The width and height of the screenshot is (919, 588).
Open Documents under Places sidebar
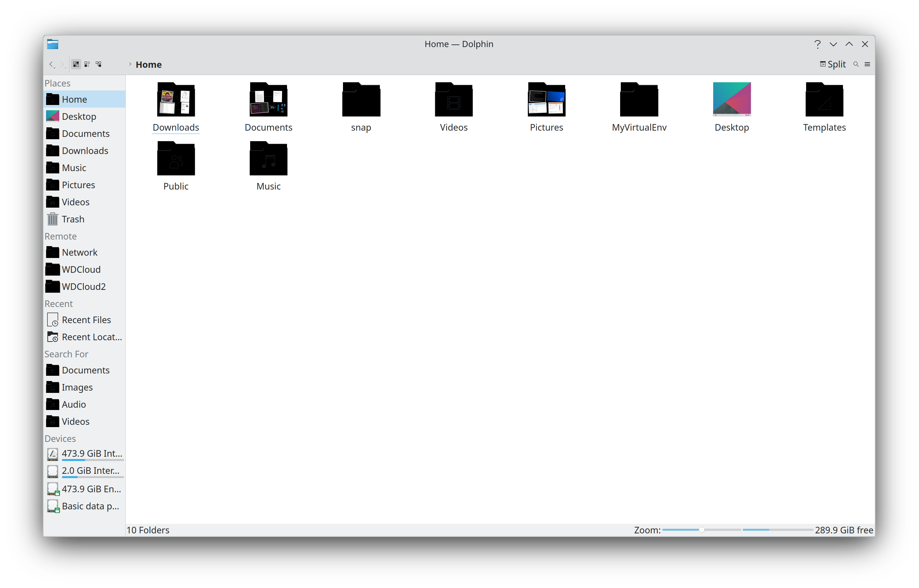84,134
